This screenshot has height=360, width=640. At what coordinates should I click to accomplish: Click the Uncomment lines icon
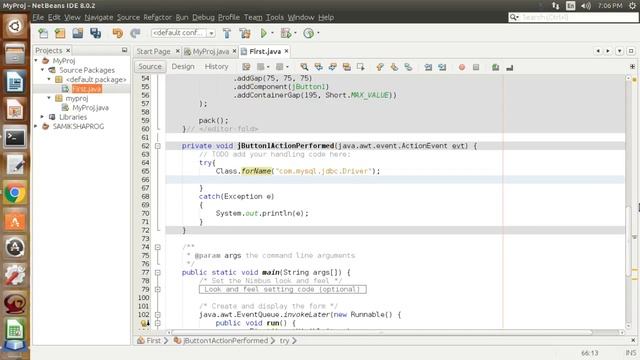click(509, 67)
